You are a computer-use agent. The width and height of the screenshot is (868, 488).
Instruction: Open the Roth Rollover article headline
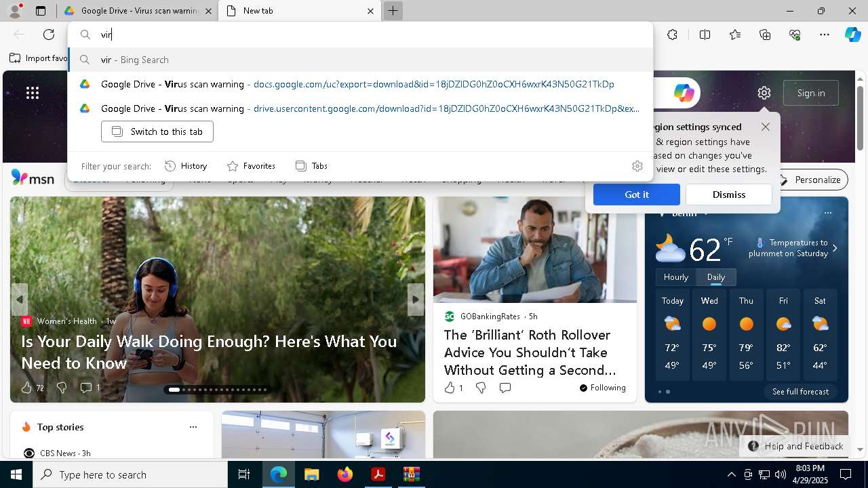530,352
